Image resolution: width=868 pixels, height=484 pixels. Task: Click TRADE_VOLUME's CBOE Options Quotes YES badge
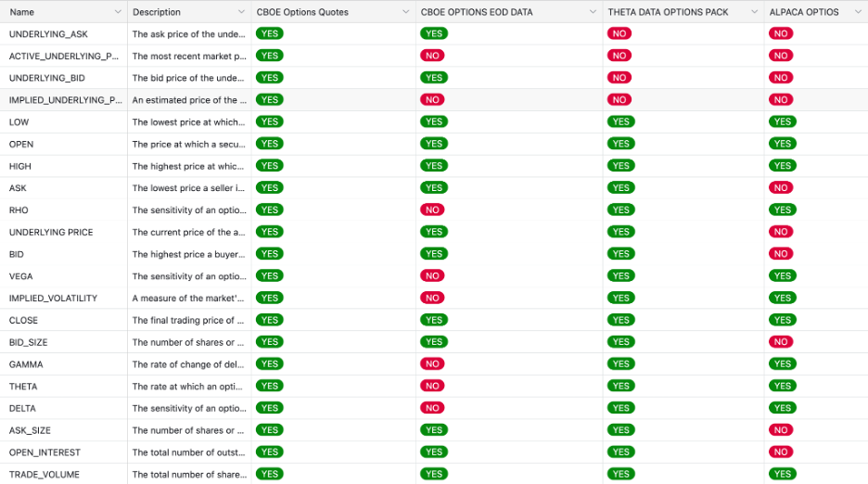[x=270, y=475]
